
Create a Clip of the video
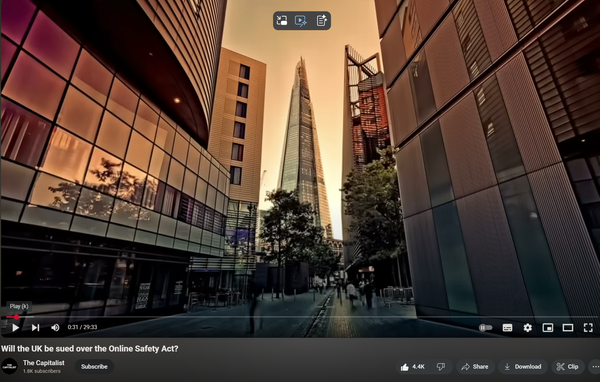568,367
